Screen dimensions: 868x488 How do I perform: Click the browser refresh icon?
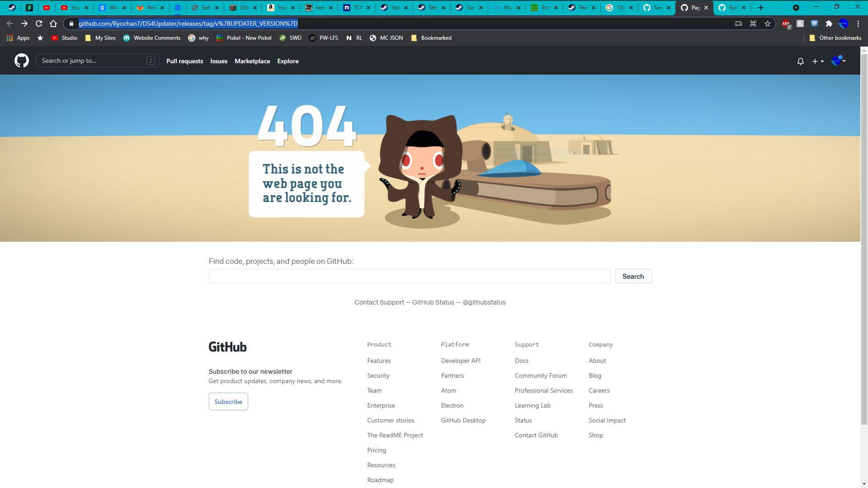(x=38, y=23)
